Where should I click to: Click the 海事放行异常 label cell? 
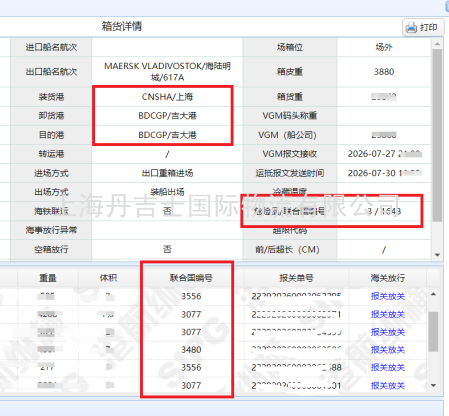pyautogui.click(x=51, y=230)
